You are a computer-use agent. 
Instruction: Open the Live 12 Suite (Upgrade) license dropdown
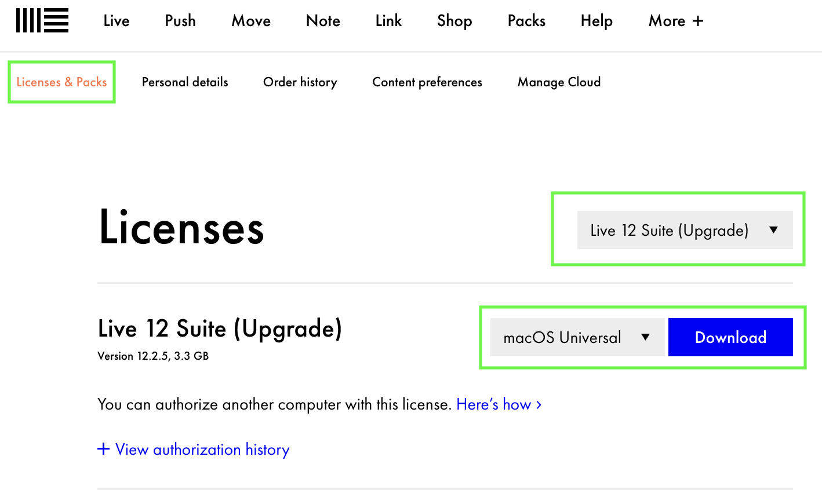685,230
